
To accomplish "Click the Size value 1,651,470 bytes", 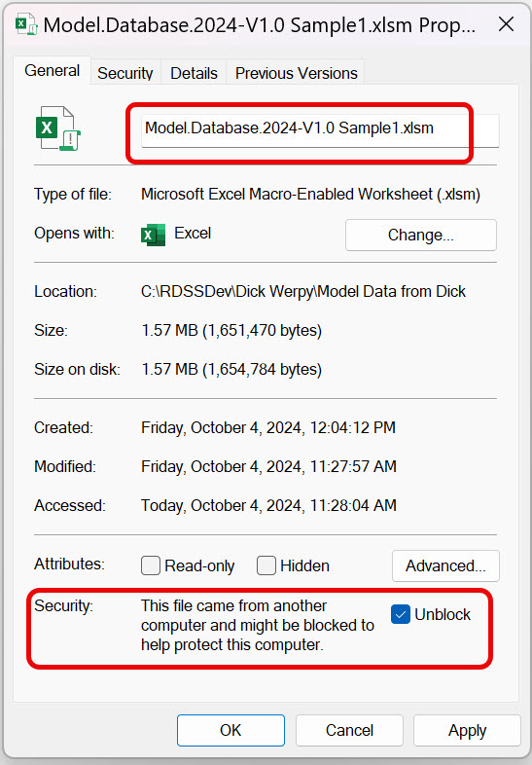I will 231,330.
